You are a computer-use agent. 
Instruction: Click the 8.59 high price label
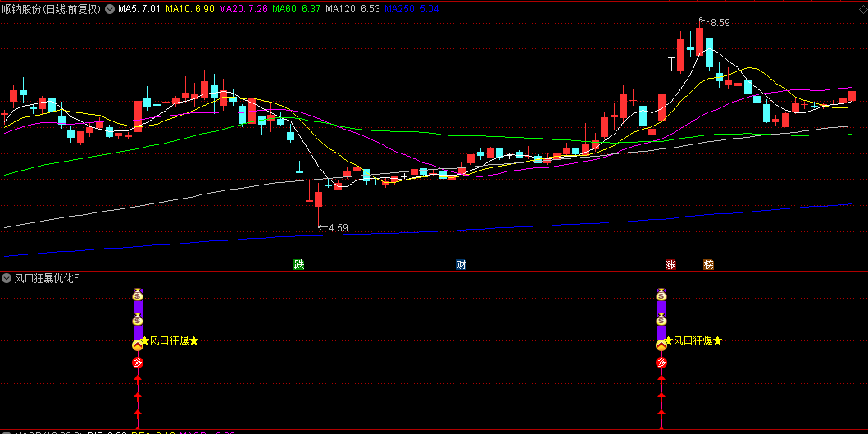(x=720, y=23)
